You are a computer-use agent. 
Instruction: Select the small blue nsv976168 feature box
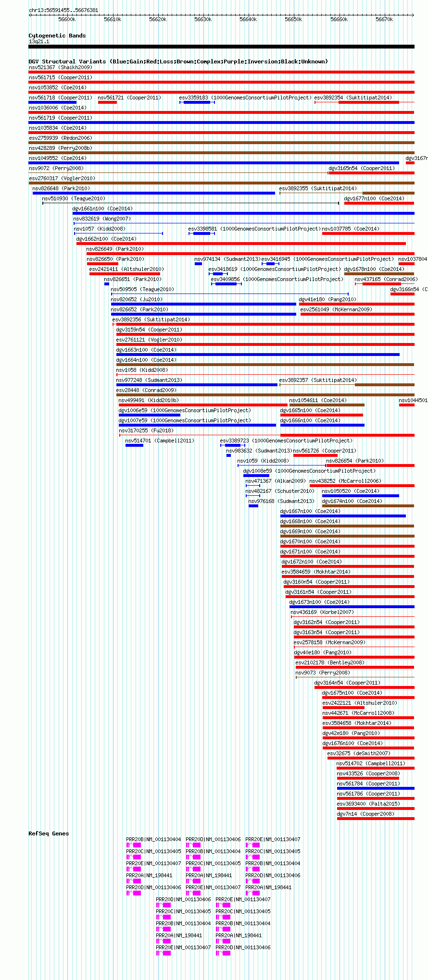tap(253, 506)
